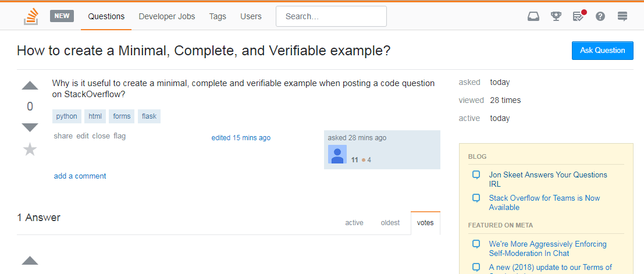Image resolution: width=644 pixels, height=274 pixels.
Task: Go to the Tags navigation item
Action: pos(218,16)
